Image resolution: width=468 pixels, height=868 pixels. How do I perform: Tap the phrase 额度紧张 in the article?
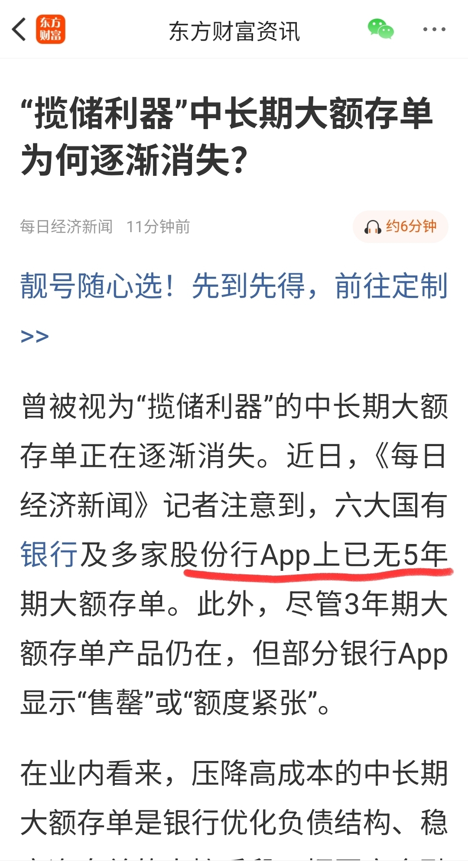250,703
